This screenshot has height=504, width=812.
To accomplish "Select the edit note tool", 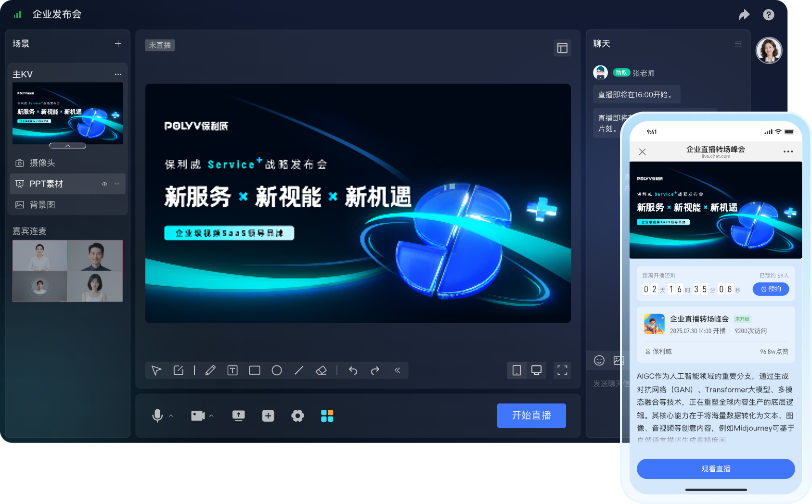I will point(179,370).
